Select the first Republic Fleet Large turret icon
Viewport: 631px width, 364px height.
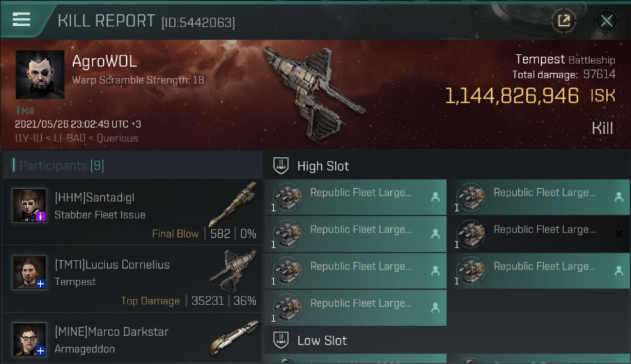[288, 197]
